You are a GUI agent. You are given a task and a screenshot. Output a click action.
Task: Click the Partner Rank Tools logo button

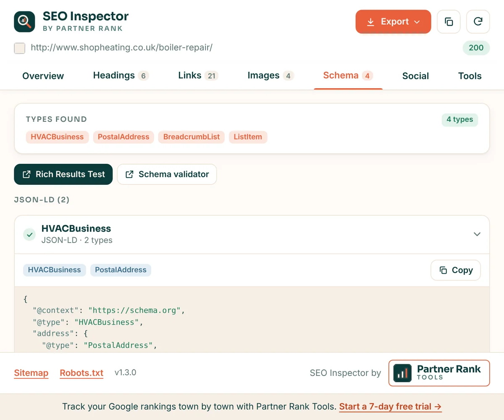[439, 373]
